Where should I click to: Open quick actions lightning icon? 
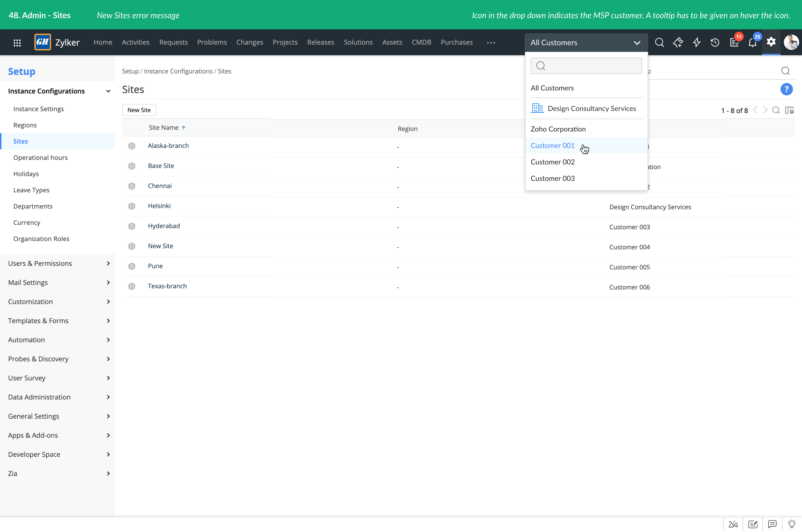[x=696, y=42]
